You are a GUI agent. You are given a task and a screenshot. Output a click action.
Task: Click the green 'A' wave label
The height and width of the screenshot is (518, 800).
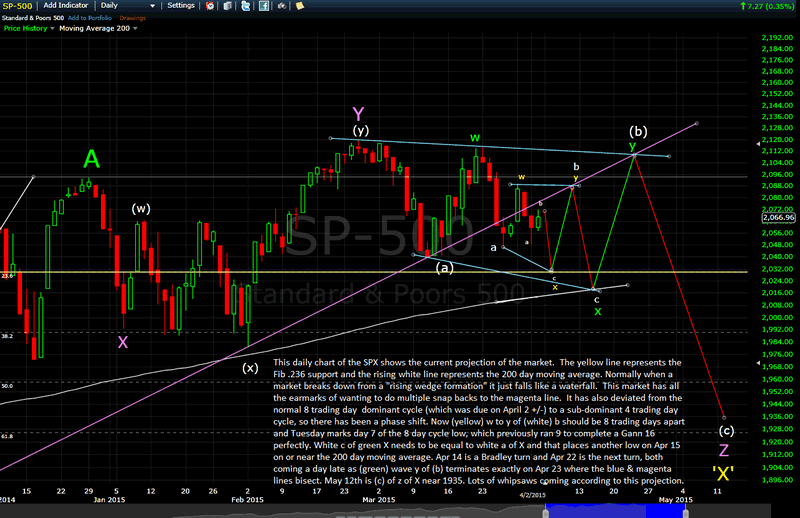[91, 159]
